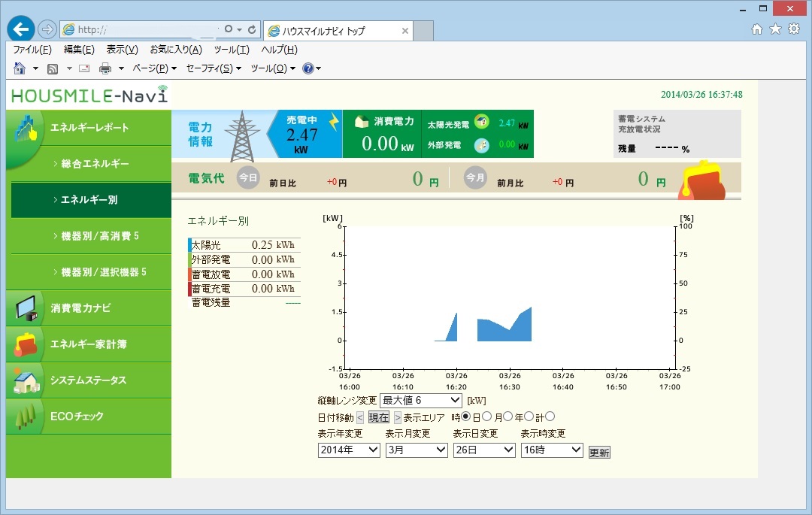Click the external generation 外部発電 round icon
This screenshot has height=515, width=812.
pos(482,145)
